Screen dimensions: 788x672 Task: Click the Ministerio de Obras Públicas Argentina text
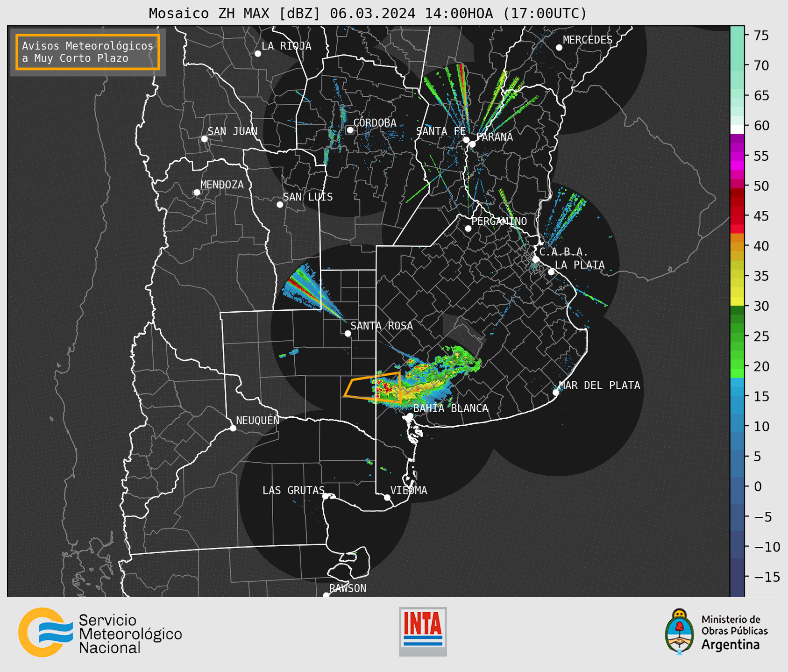[x=734, y=632]
